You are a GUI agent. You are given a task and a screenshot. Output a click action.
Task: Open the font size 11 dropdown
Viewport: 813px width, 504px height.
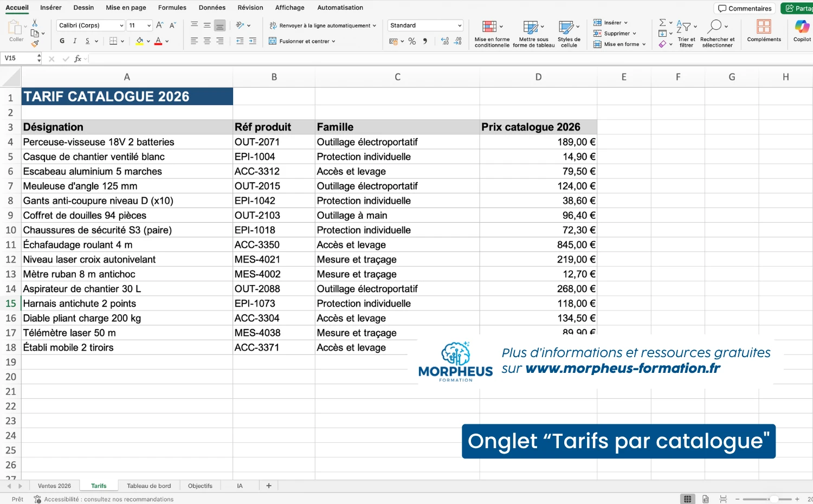[x=140, y=25]
